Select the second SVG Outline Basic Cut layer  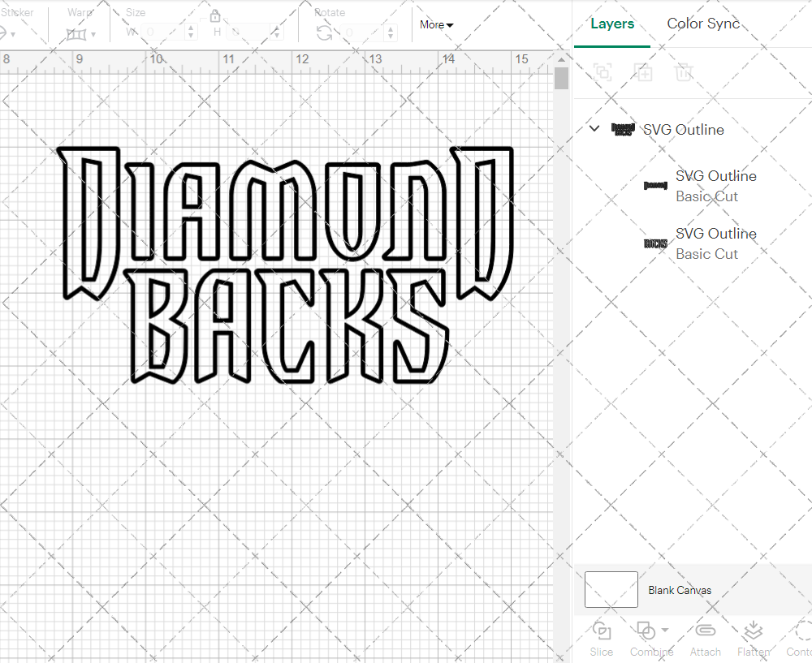coord(715,243)
